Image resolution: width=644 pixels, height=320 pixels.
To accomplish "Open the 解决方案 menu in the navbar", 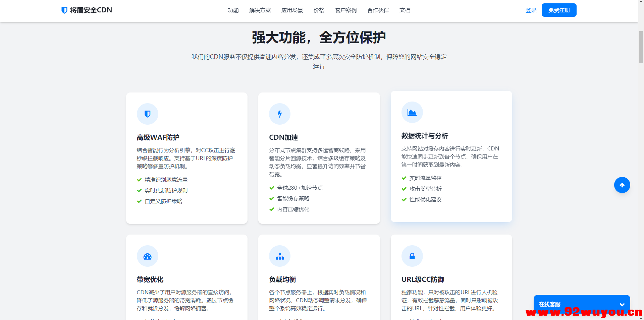I will point(260,10).
